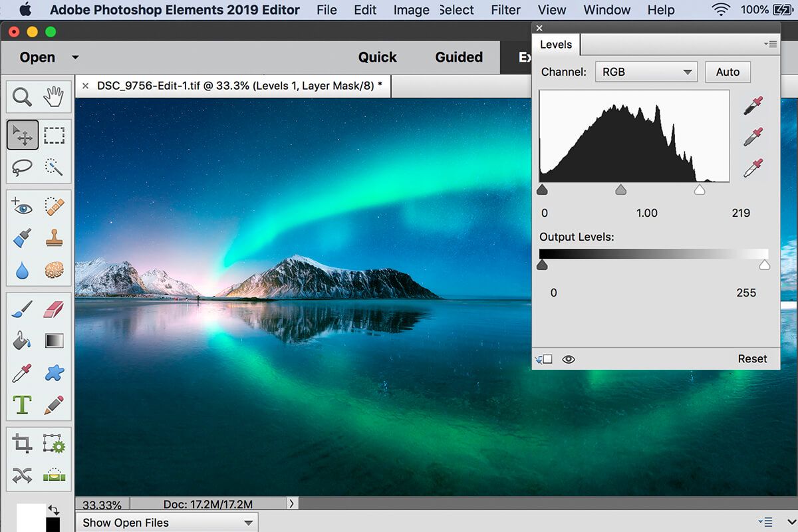Viewport: 798px width, 532px height.
Task: Select the Move tool
Action: [22, 134]
